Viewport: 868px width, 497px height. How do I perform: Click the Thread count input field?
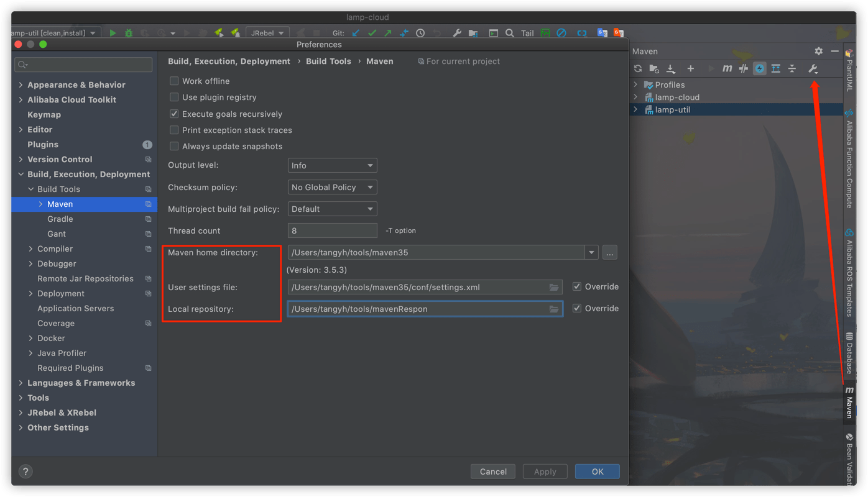pos(332,230)
